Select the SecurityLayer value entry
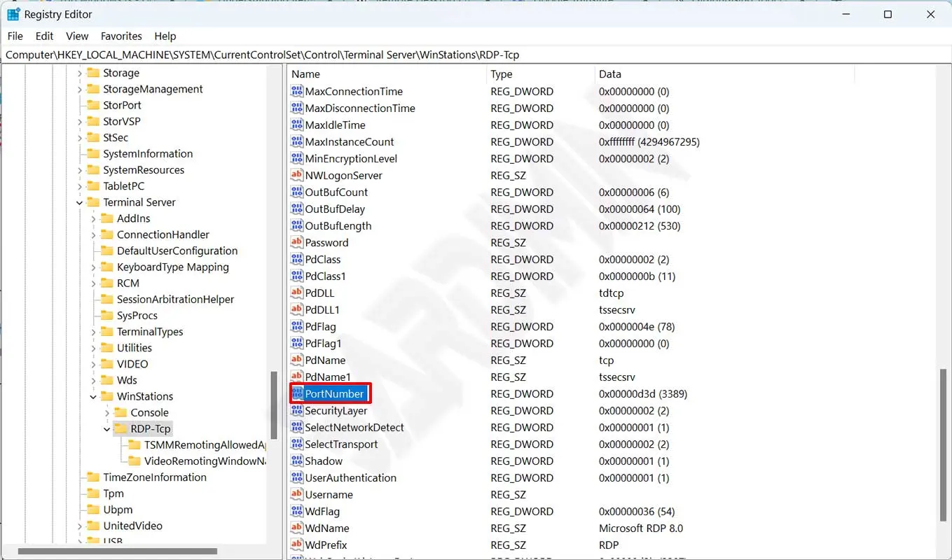 point(336,411)
